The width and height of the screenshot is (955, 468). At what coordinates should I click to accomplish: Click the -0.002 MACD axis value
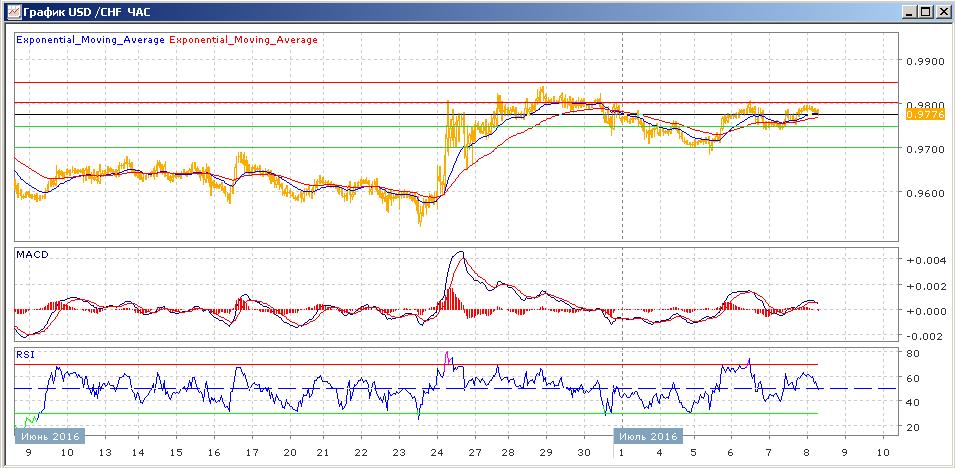(926, 336)
